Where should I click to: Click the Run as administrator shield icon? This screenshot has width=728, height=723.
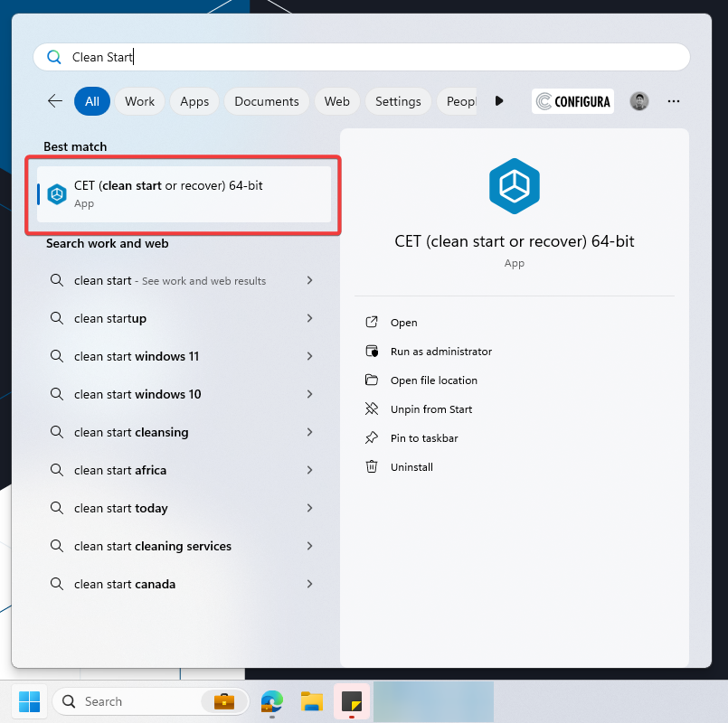coord(372,351)
